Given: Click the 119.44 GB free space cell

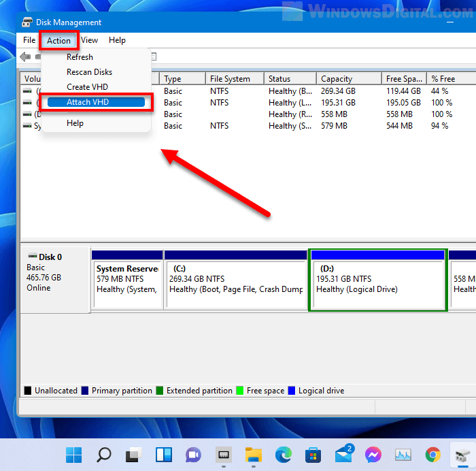Looking at the screenshot, I should point(403,91).
